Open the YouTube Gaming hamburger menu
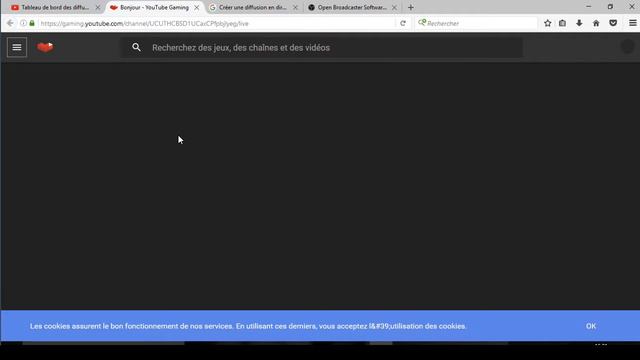 click(x=17, y=47)
